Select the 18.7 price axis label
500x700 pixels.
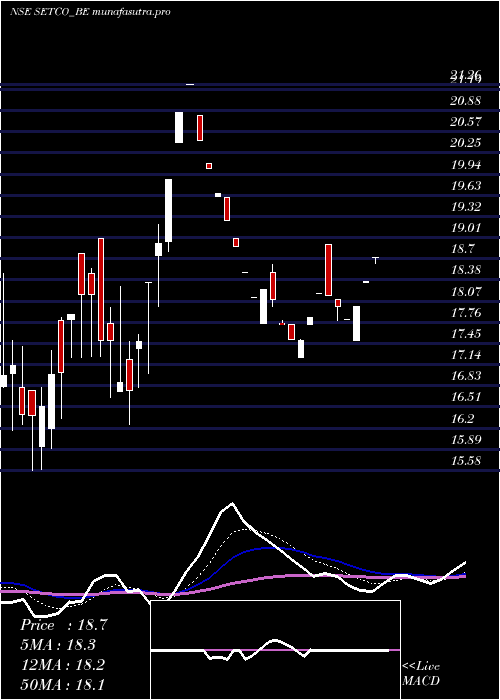(463, 249)
